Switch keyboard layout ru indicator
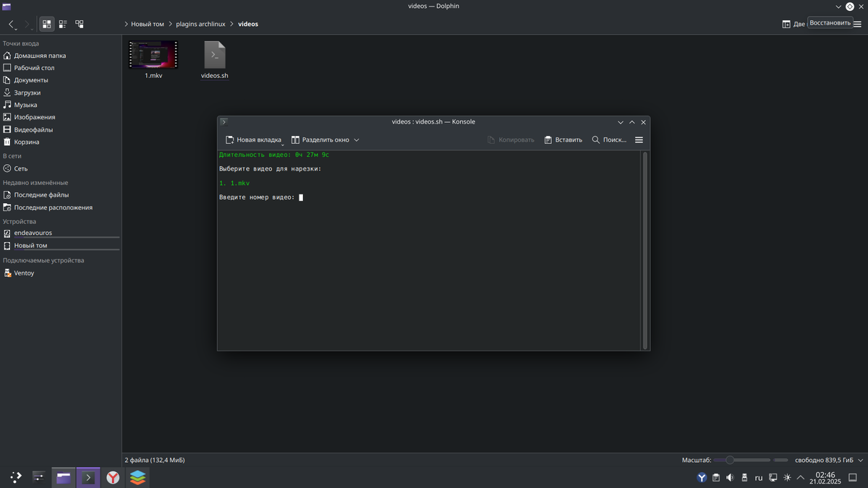Viewport: 868px width, 488px height. pyautogui.click(x=759, y=478)
